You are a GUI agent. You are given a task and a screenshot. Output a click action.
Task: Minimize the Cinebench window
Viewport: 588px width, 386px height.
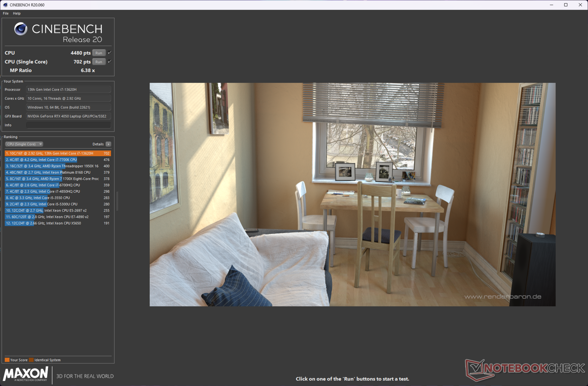click(551, 5)
